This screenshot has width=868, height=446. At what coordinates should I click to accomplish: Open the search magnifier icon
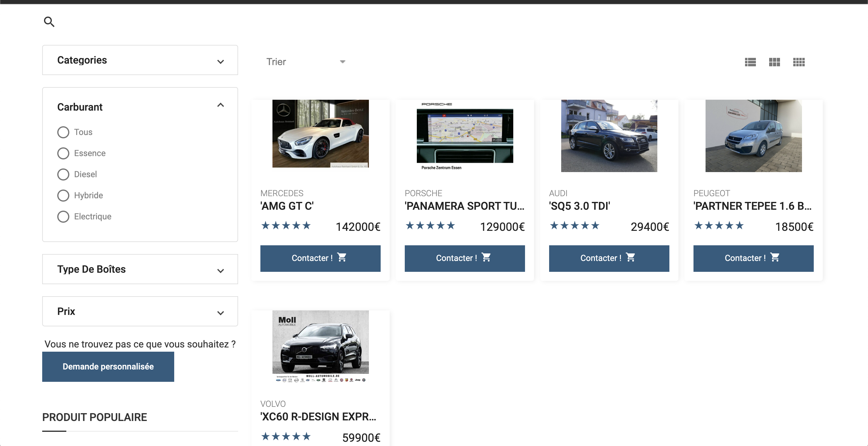tap(49, 22)
